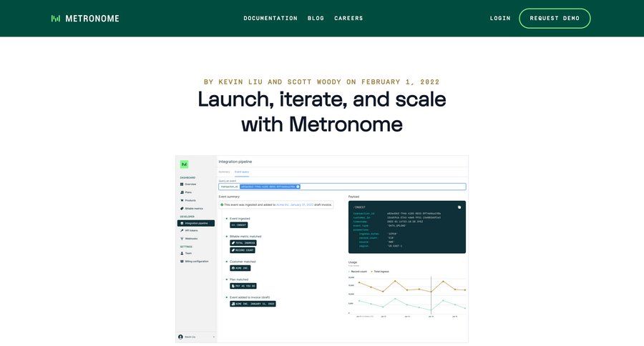Open the Documentation menu item

270,19
